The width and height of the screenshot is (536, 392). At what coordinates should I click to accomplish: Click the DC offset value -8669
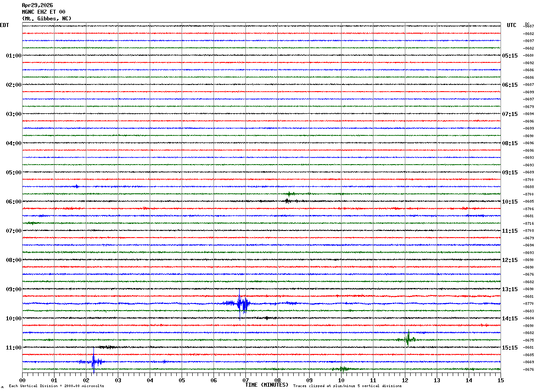click(x=529, y=362)
